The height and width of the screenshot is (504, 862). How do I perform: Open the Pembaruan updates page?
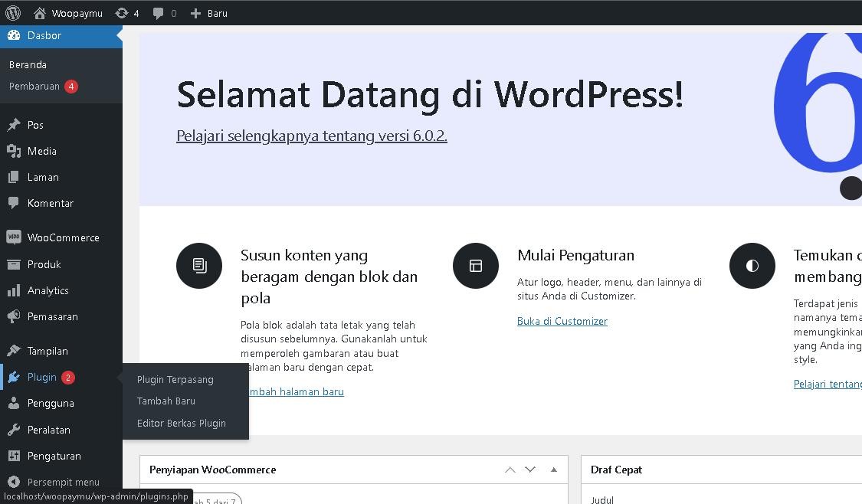pos(34,87)
